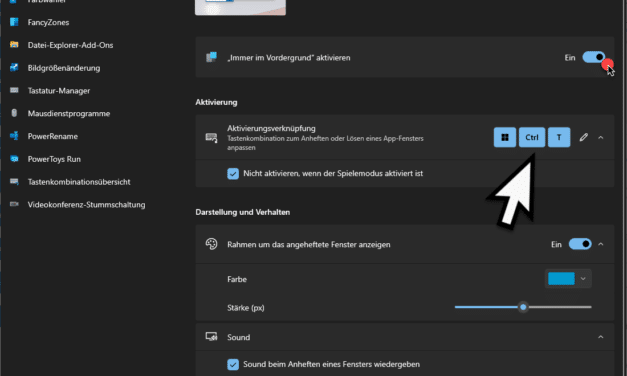Click the Aktivierungsverknüpfung keyboard icon
This screenshot has height=376, width=627.
coord(211,138)
